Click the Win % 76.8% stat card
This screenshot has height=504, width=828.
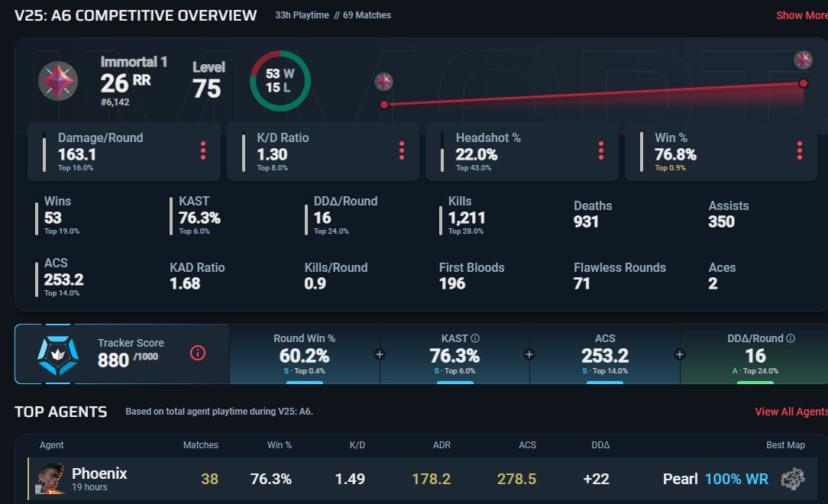tap(721, 151)
